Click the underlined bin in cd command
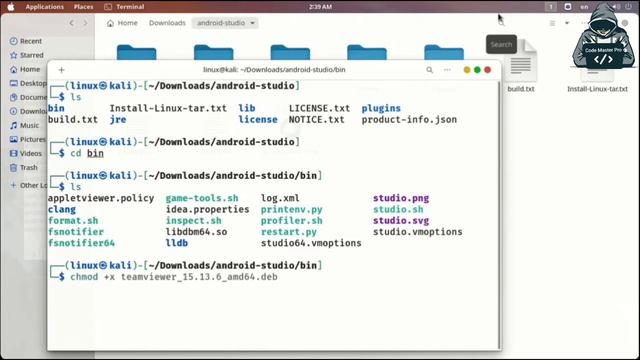Screen dimensions: 640x360 point(95,153)
